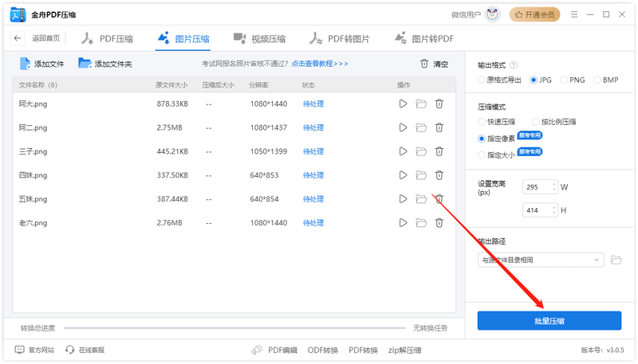
Task: Choose 快速压缩 compression mode
Action: point(496,122)
